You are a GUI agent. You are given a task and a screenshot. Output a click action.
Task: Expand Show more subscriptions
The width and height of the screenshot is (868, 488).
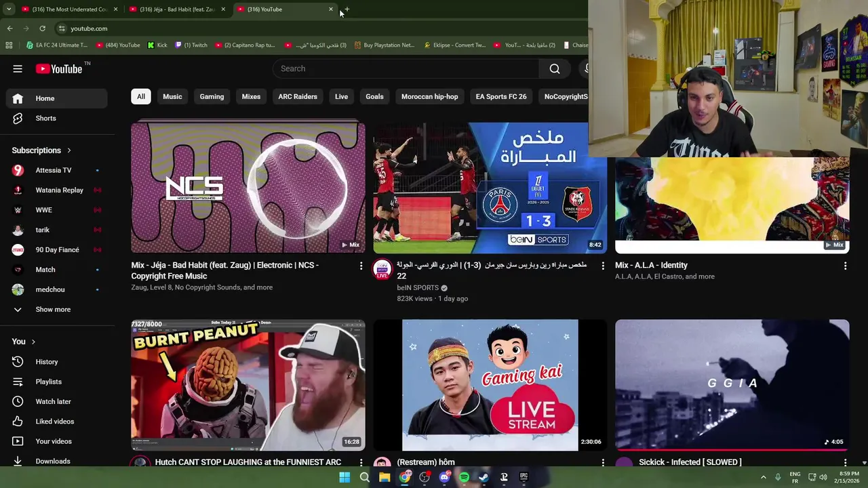[x=57, y=309]
